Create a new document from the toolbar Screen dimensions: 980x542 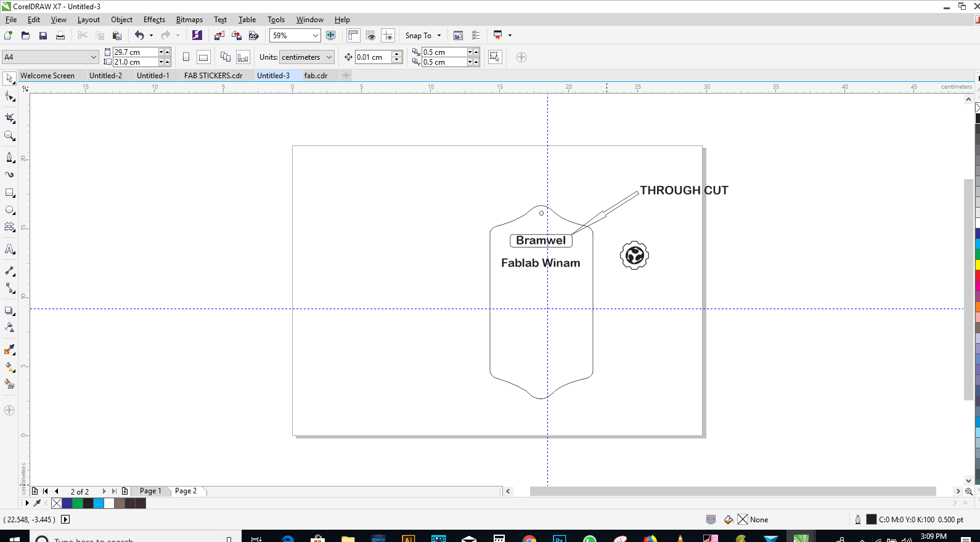pos(8,36)
